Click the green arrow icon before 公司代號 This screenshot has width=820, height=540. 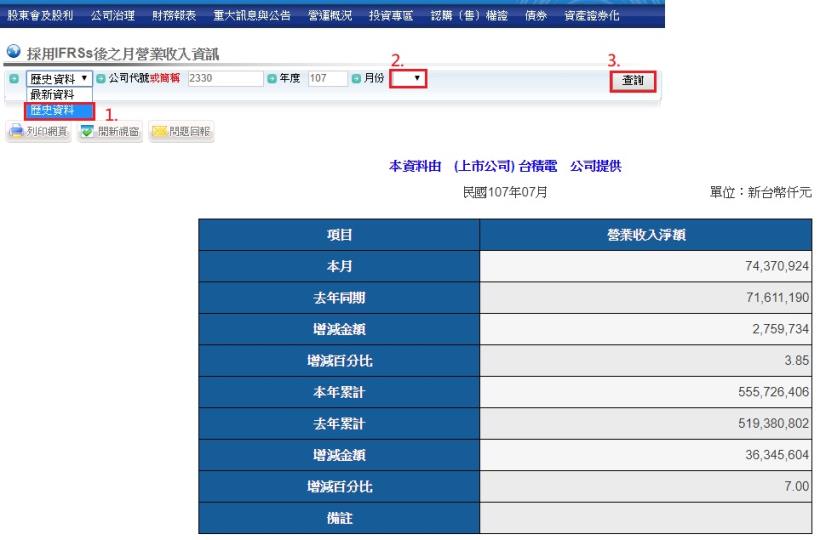pos(102,78)
